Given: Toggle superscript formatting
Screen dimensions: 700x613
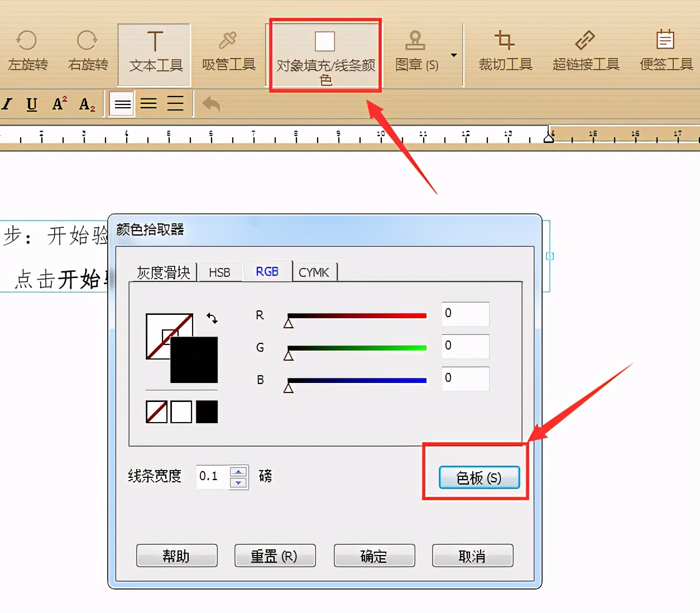Looking at the screenshot, I should click(59, 103).
